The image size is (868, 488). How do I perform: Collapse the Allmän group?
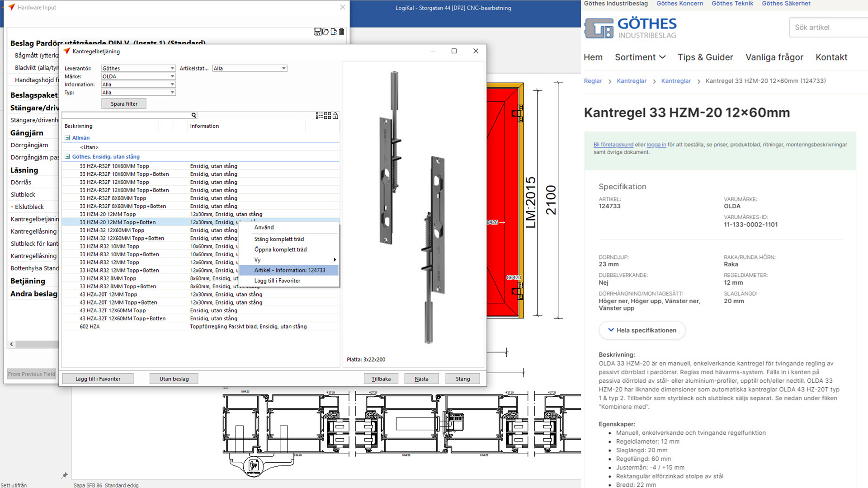coord(67,138)
